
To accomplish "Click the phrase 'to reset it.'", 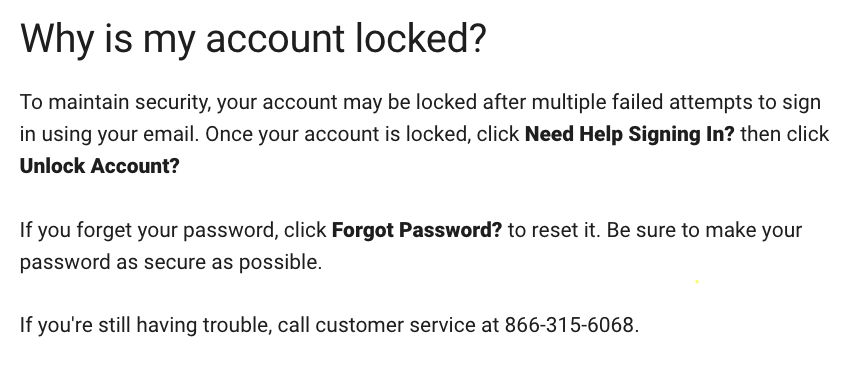I will point(554,230).
